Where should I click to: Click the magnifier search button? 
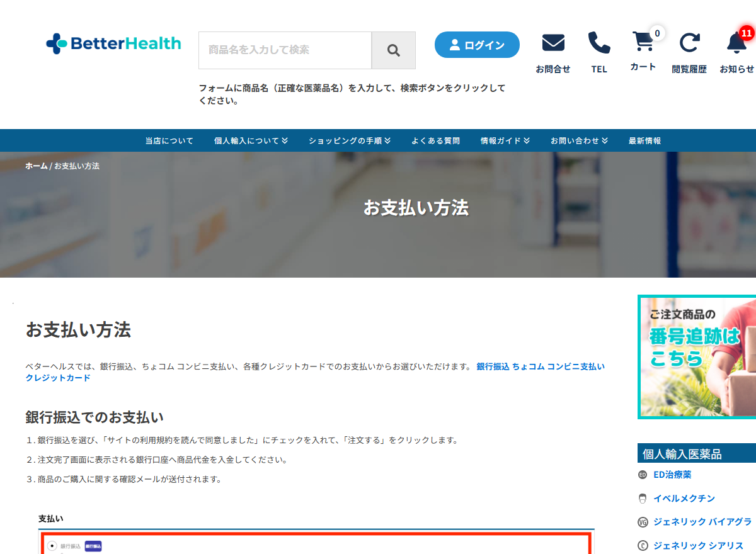click(394, 50)
